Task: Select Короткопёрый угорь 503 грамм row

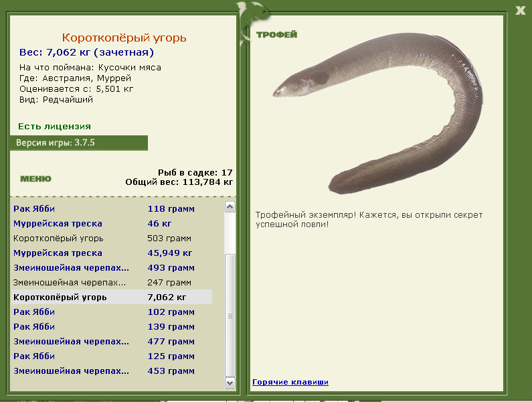Action: (x=112, y=239)
